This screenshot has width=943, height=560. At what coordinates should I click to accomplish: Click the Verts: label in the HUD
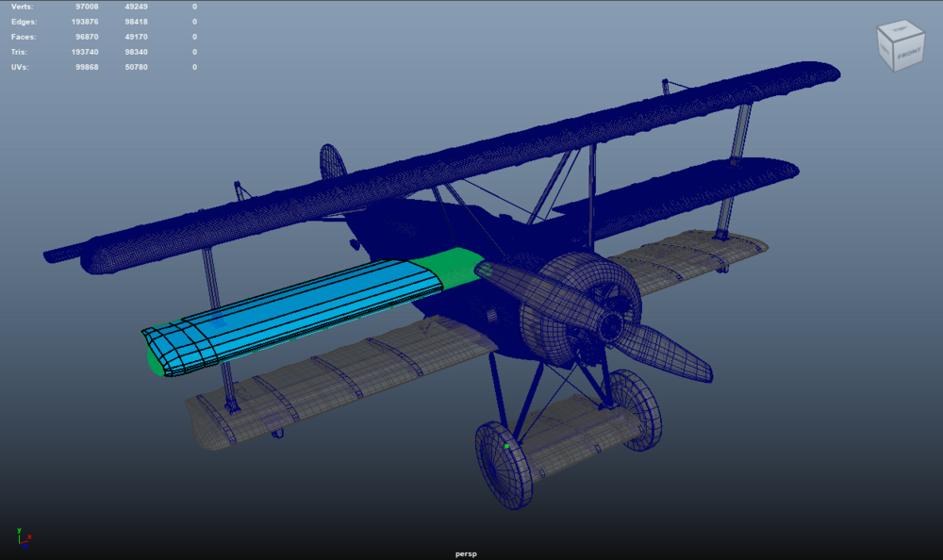coord(23,7)
